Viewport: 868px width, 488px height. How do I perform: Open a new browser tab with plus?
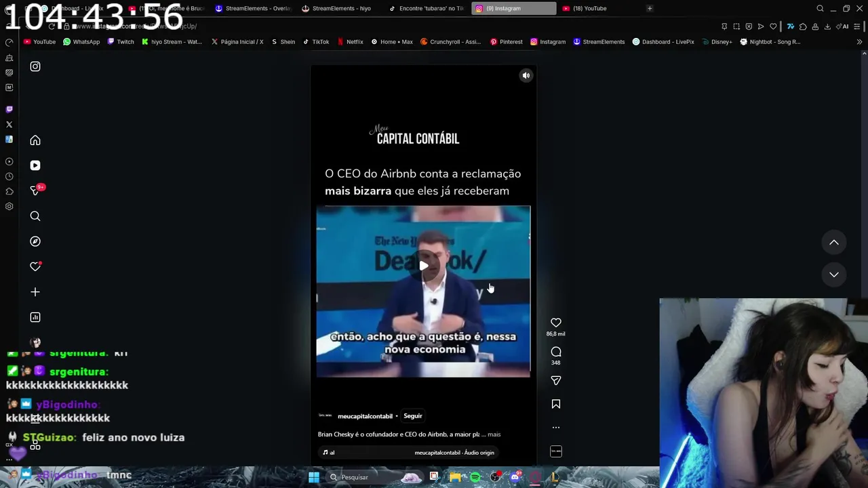[650, 8]
